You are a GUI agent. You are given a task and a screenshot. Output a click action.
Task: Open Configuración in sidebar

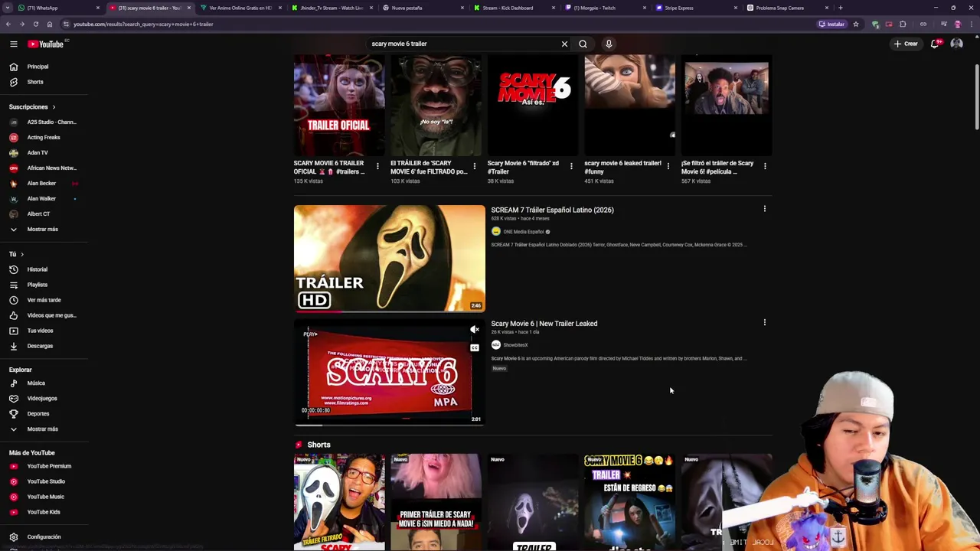[x=44, y=536]
